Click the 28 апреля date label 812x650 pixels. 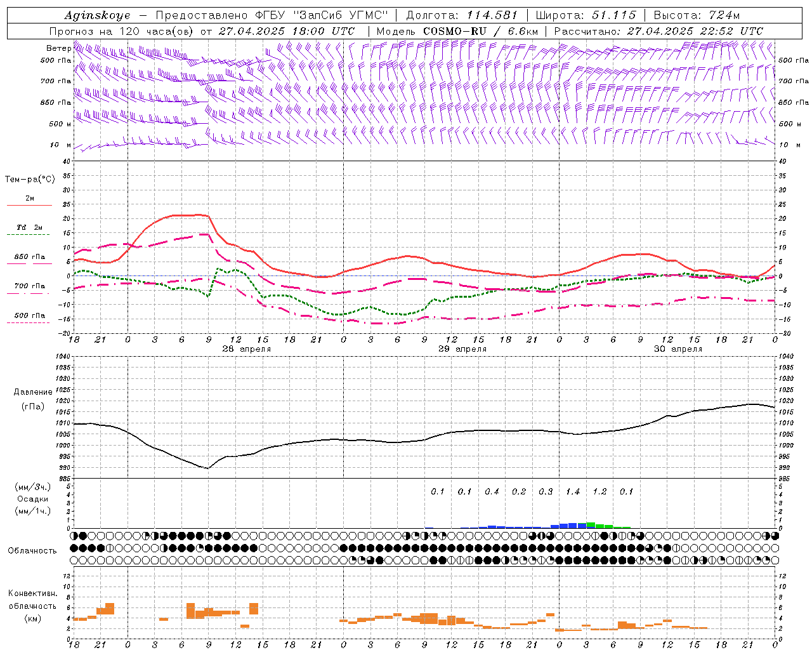click(x=246, y=349)
